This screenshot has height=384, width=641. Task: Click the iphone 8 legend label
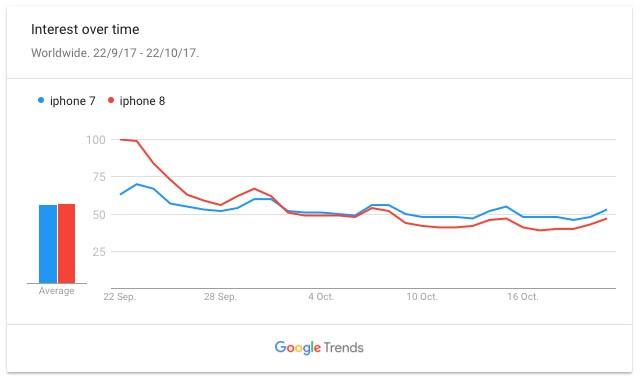[142, 101]
